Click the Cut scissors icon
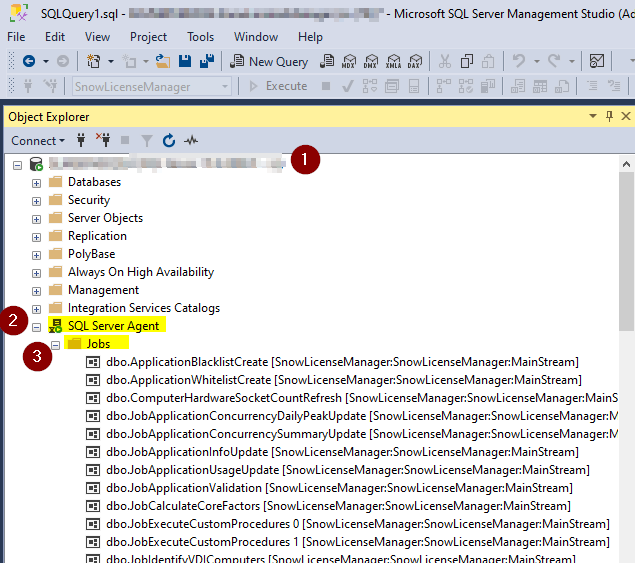Viewport: 635px width, 563px height. tap(445, 61)
